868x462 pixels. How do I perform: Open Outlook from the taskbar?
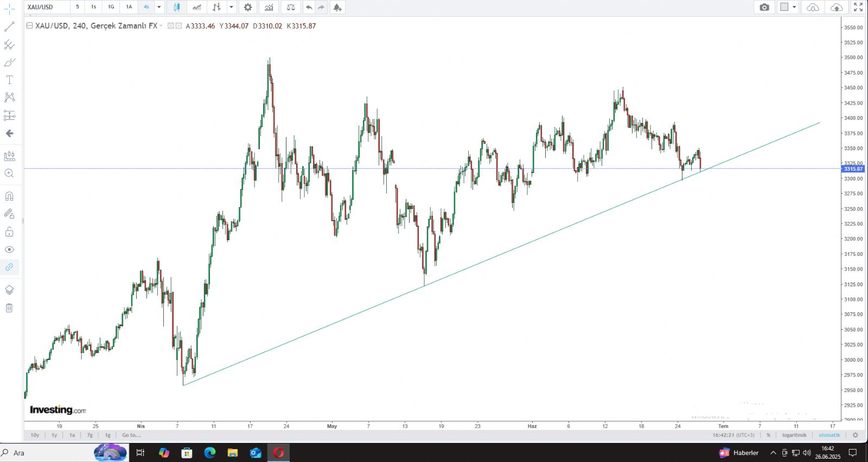point(256,453)
